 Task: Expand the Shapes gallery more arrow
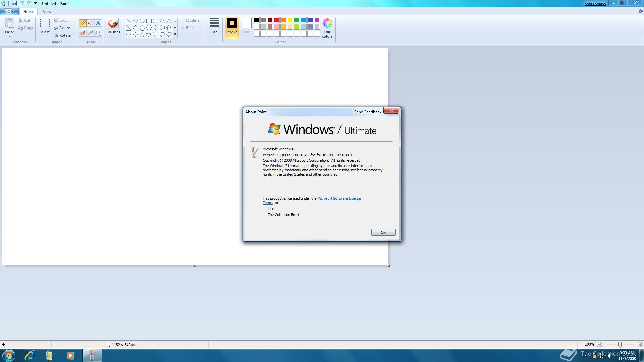[175, 35]
